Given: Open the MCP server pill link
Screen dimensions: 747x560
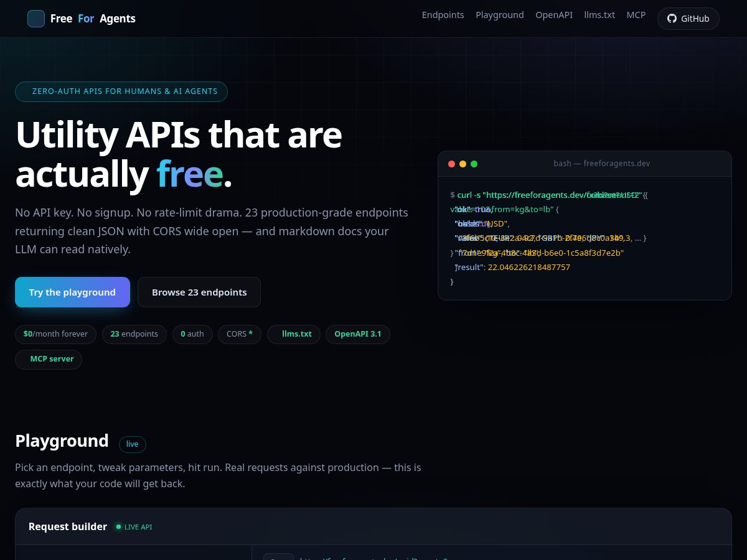Looking at the screenshot, I should point(49,359).
